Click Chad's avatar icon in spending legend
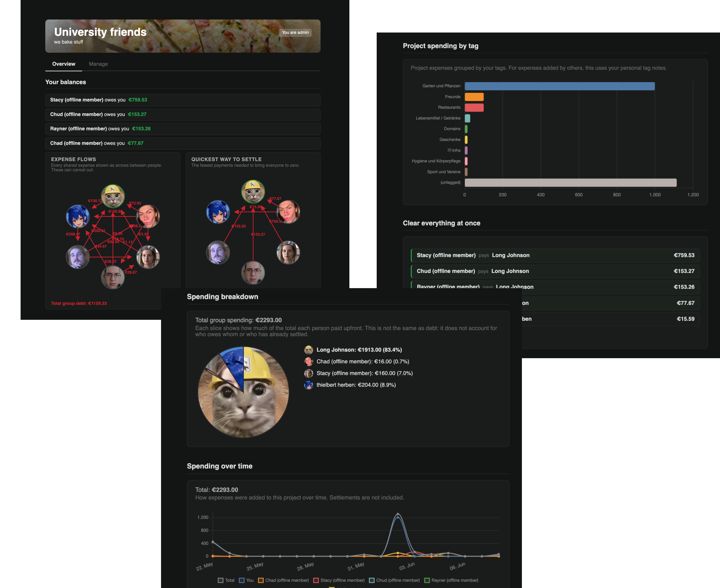This screenshot has width=720, height=588. click(308, 361)
